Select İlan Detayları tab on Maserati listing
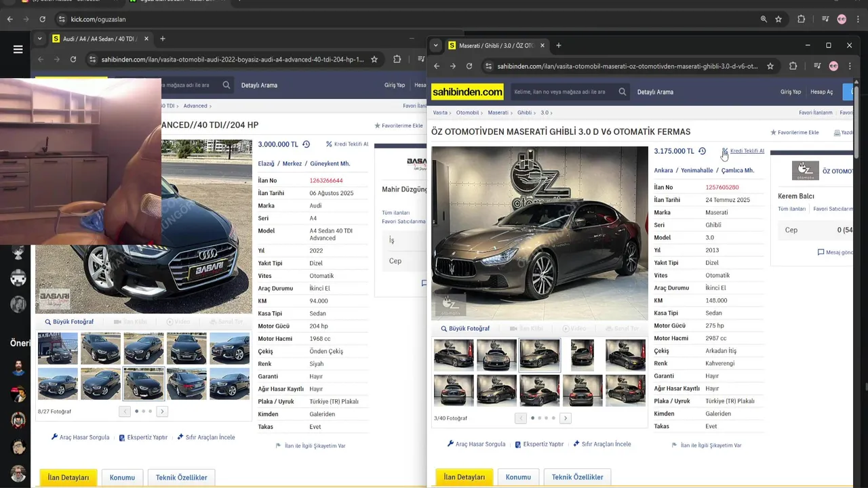Viewport: 868px width, 488px height. pyautogui.click(x=464, y=477)
